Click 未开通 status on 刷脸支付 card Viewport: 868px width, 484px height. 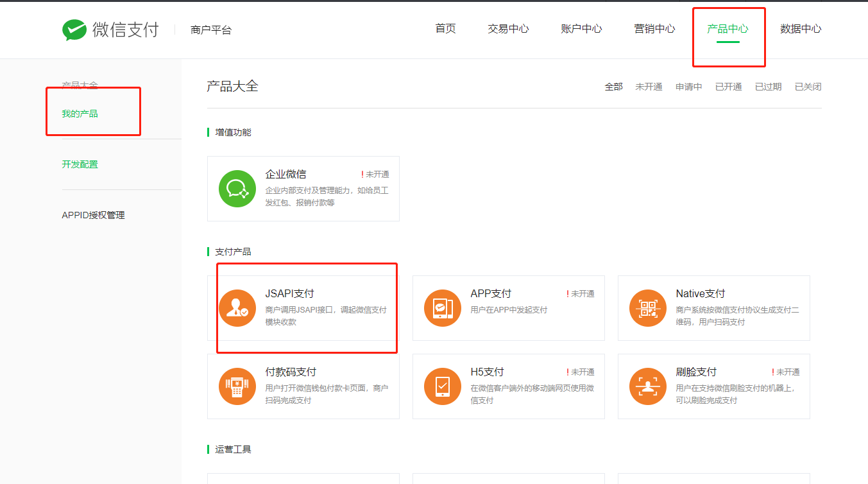coord(786,372)
